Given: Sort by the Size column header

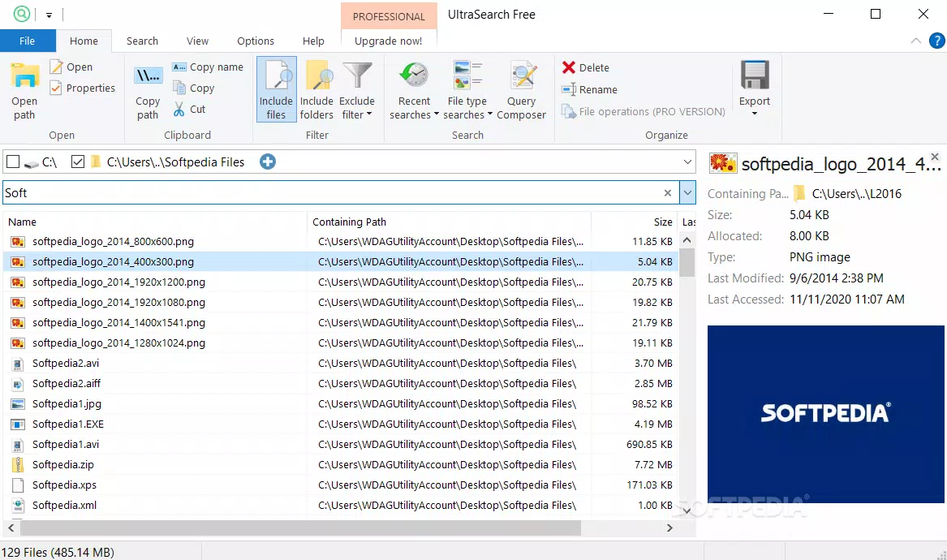Looking at the screenshot, I should pos(634,222).
